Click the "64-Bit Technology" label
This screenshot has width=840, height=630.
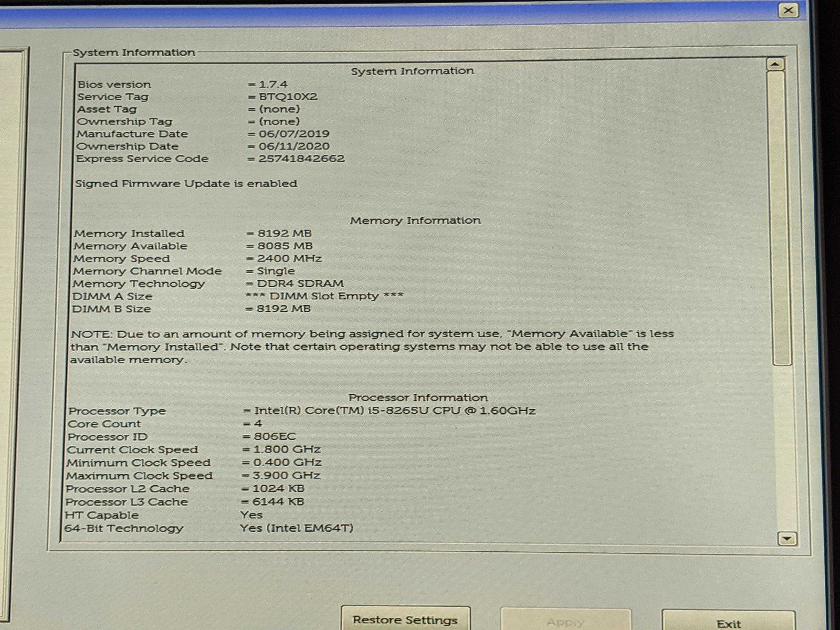123,529
